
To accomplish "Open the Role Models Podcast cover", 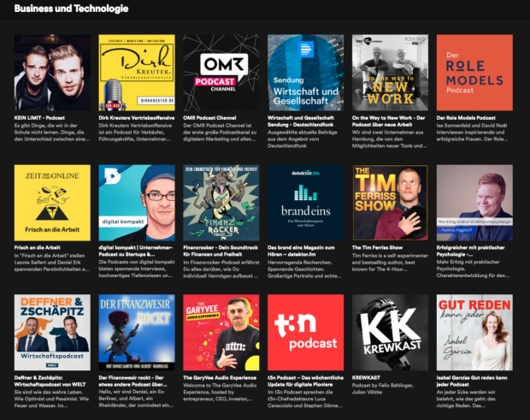I will pos(474,73).
